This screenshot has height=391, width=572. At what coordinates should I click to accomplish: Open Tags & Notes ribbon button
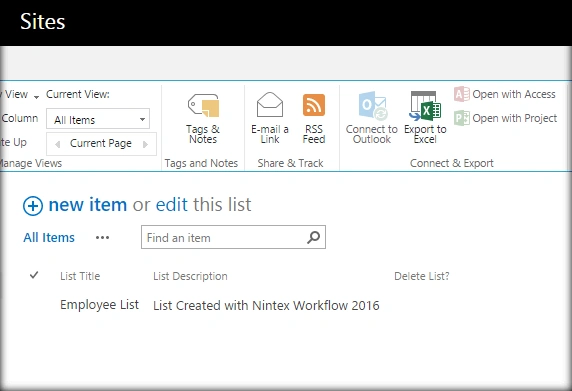[x=203, y=118]
